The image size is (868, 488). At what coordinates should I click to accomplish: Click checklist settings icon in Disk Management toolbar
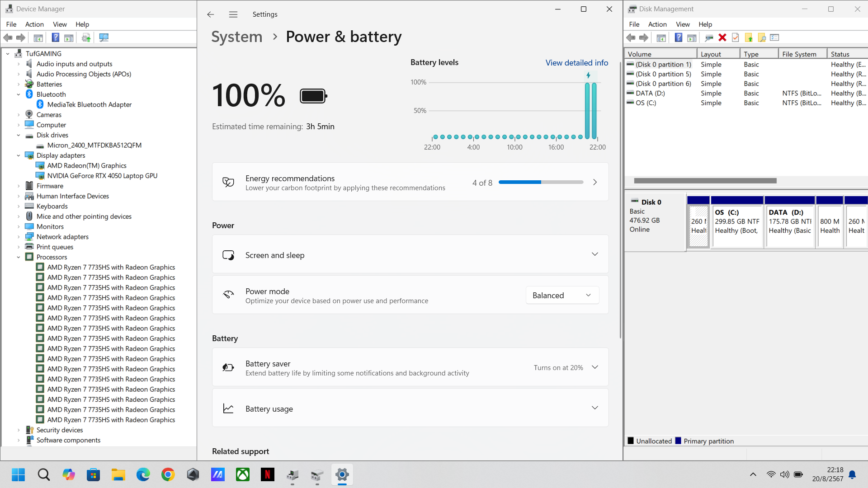(775, 38)
